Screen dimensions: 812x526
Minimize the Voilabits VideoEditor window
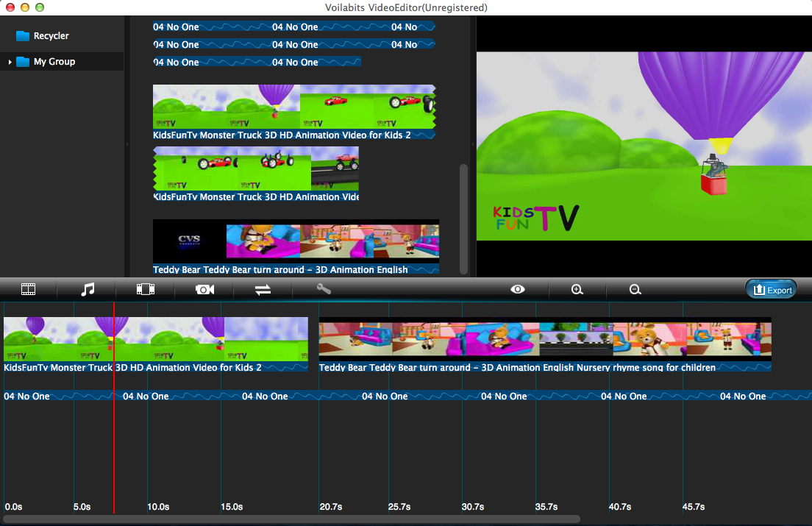click(24, 7)
